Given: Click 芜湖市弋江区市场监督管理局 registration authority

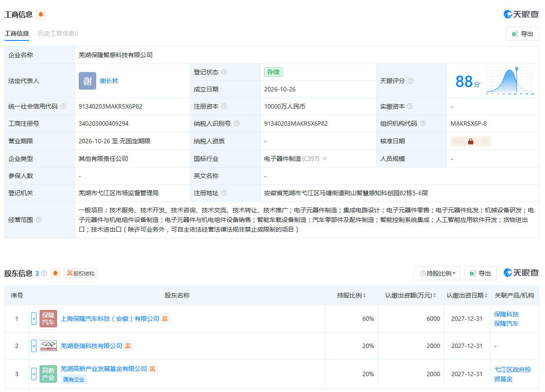Looking at the screenshot, I should click(119, 193).
